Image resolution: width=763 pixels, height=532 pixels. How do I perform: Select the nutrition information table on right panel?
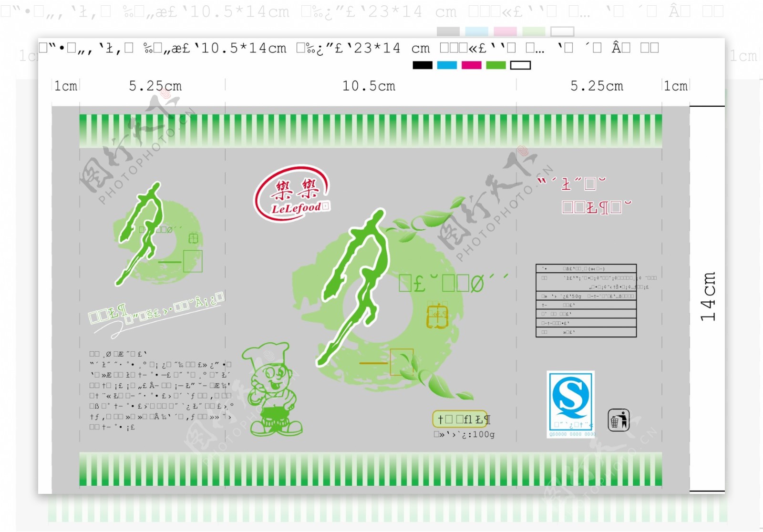[x=586, y=300]
